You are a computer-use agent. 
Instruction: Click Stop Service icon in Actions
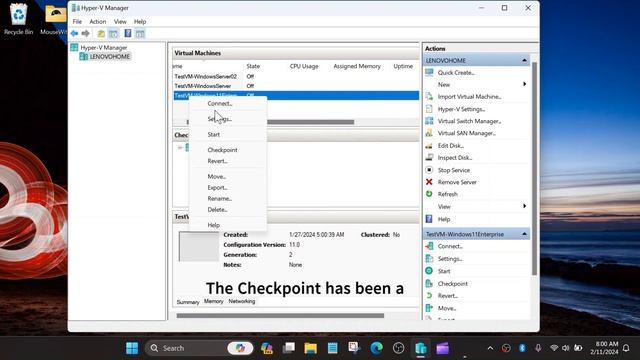429,170
